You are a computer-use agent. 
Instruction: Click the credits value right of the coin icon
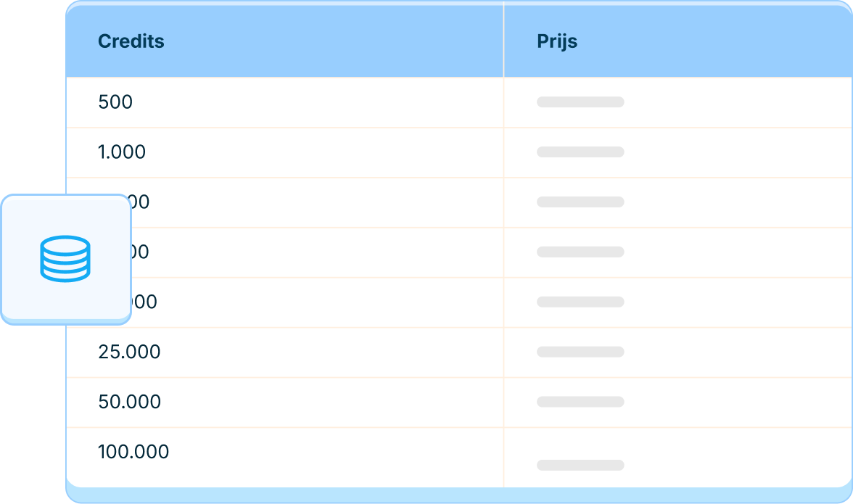140,252
